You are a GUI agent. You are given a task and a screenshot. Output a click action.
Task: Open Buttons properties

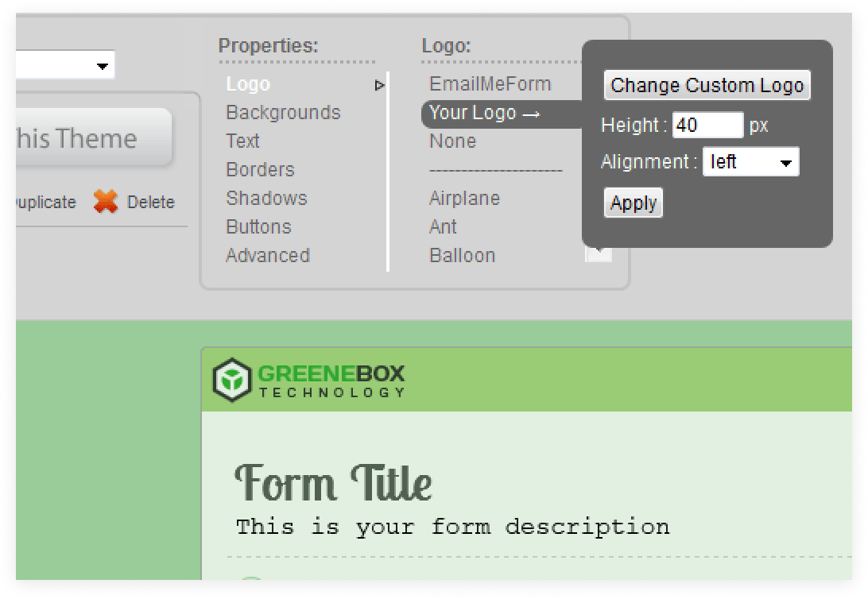click(x=258, y=226)
